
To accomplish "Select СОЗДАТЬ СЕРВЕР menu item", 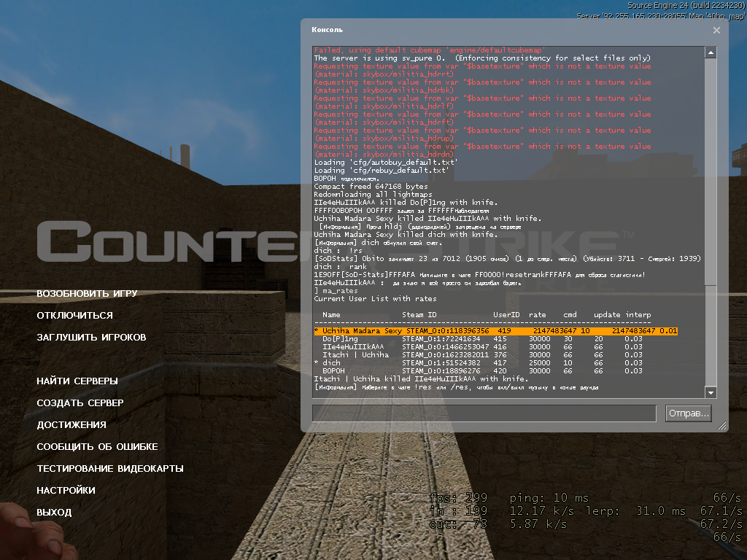I will (80, 402).
